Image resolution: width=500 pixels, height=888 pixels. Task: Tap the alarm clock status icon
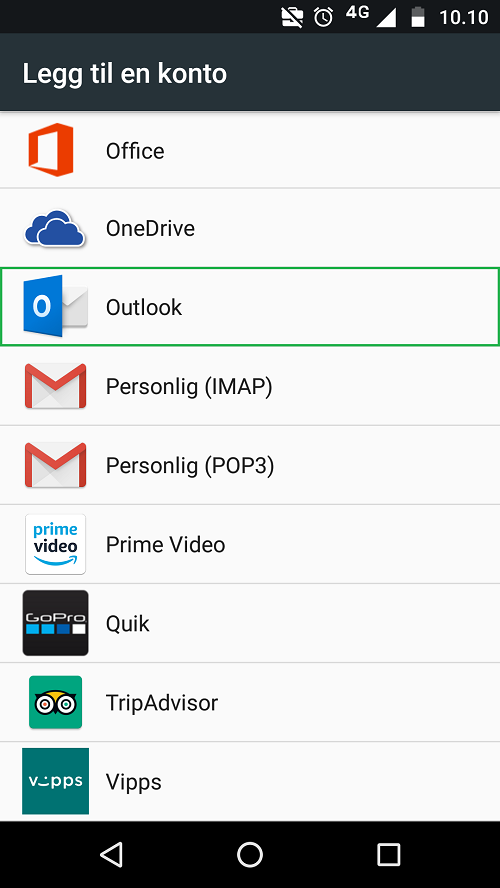[x=323, y=17]
